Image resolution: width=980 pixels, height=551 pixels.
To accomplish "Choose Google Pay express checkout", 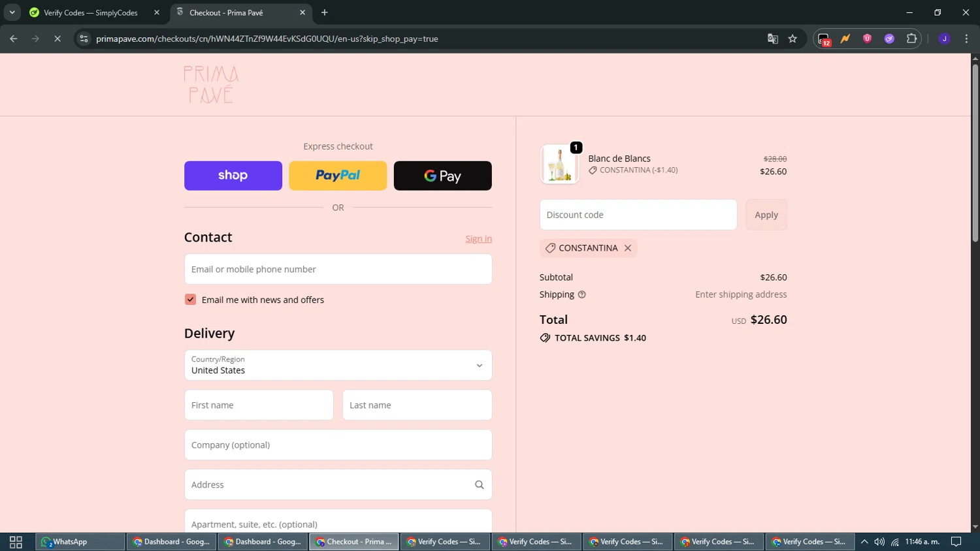I will click(x=442, y=176).
